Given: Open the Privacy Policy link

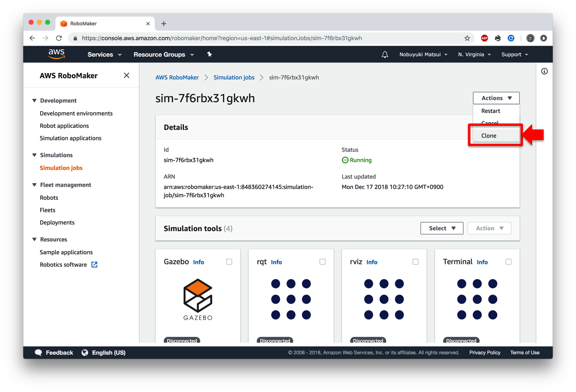Looking at the screenshot, I should point(485,352).
